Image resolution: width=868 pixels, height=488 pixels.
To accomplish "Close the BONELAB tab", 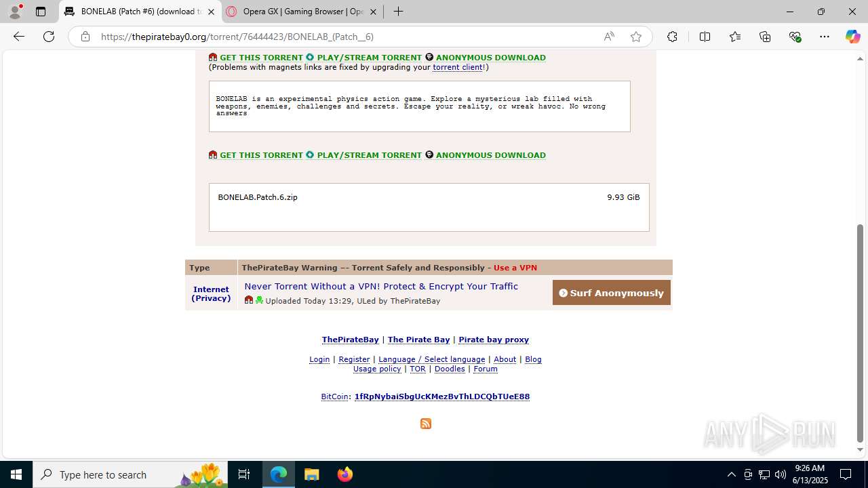I will click(x=211, y=12).
